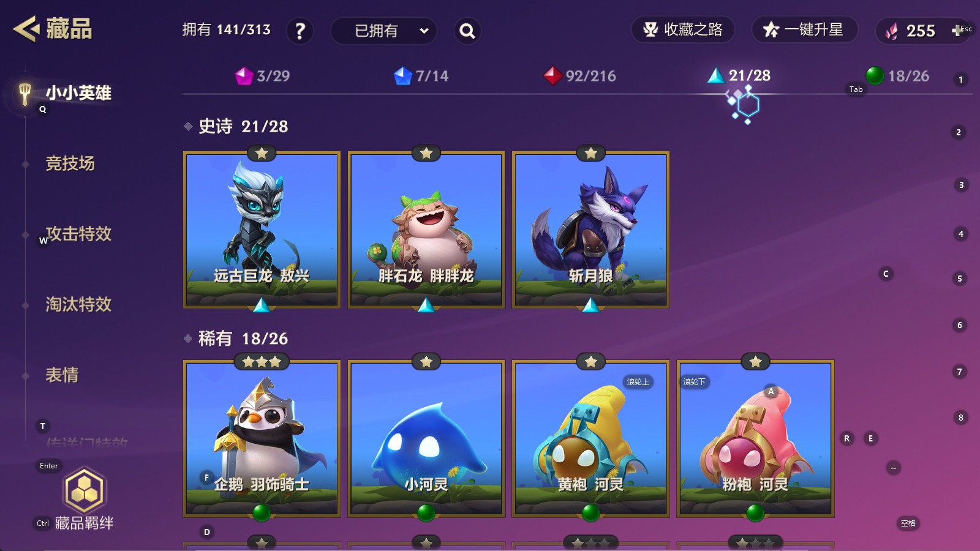The width and height of the screenshot is (980, 551).
Task: Open 竞技场 in the side menu
Action: point(70,163)
